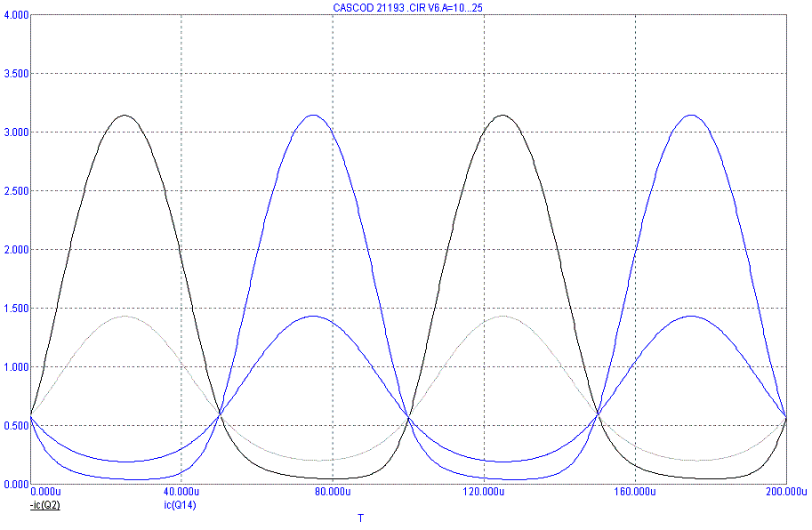Image resolution: width=812 pixels, height=530 pixels.
Task: Click the 3.500 y-axis value
Action: click(x=16, y=74)
